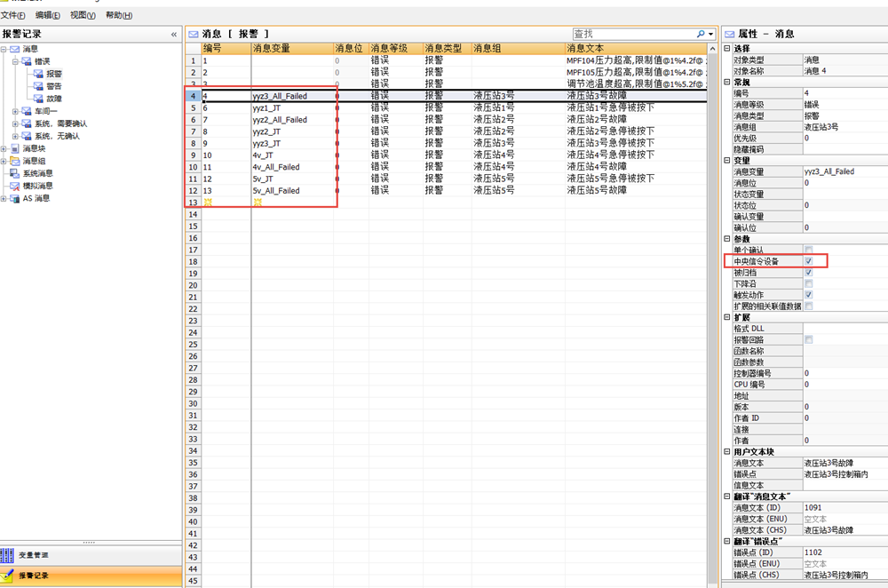Open 报警记录 editor from navigation bar

34,575
